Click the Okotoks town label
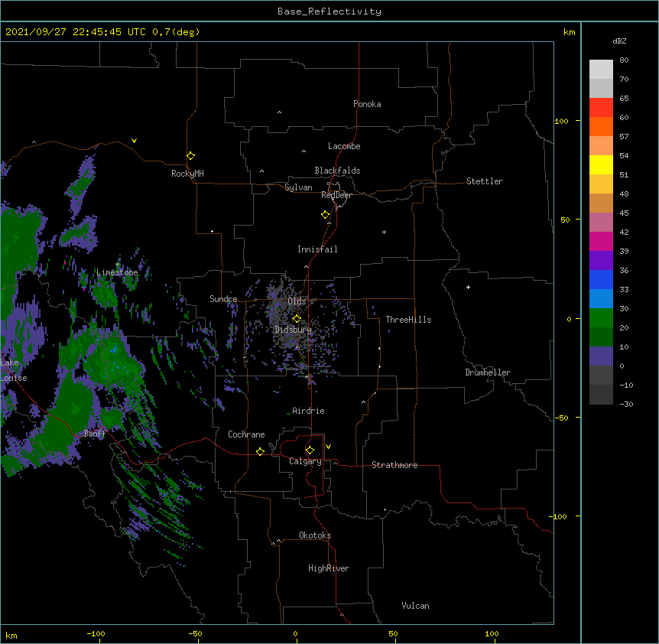The height and width of the screenshot is (644, 659). [315, 535]
